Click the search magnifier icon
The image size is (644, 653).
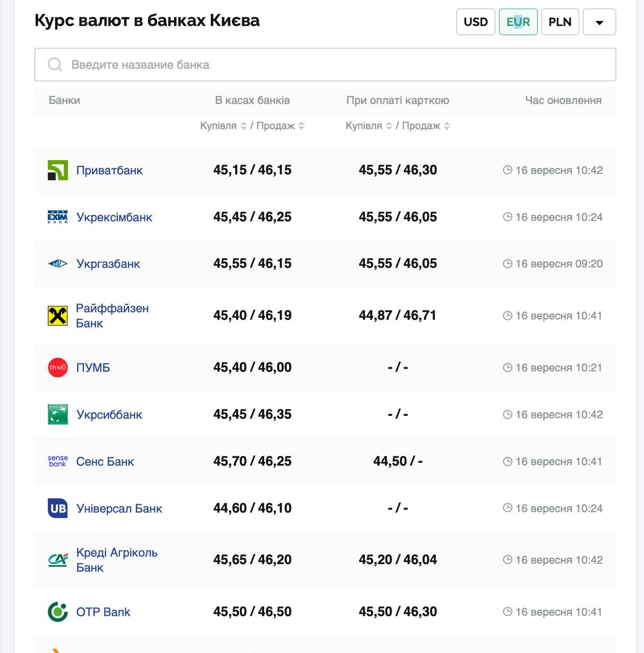coord(55,65)
